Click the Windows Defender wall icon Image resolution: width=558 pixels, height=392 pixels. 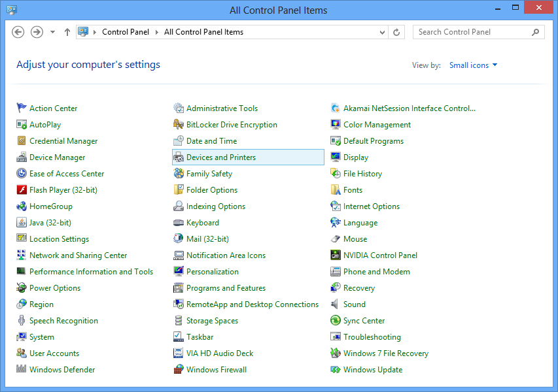tap(22, 369)
